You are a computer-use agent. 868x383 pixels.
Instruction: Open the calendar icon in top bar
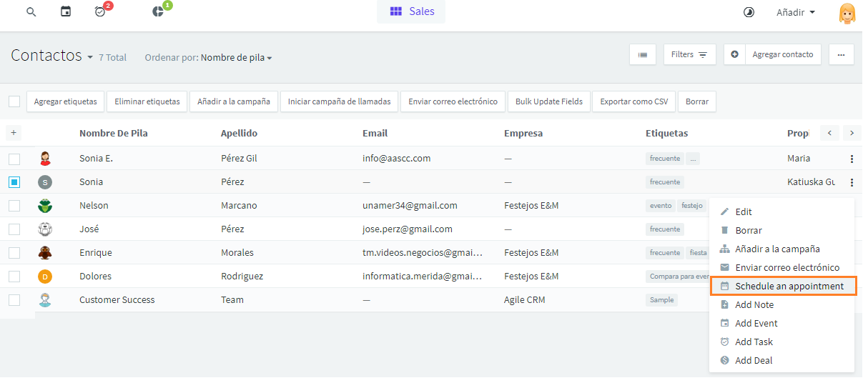point(66,12)
